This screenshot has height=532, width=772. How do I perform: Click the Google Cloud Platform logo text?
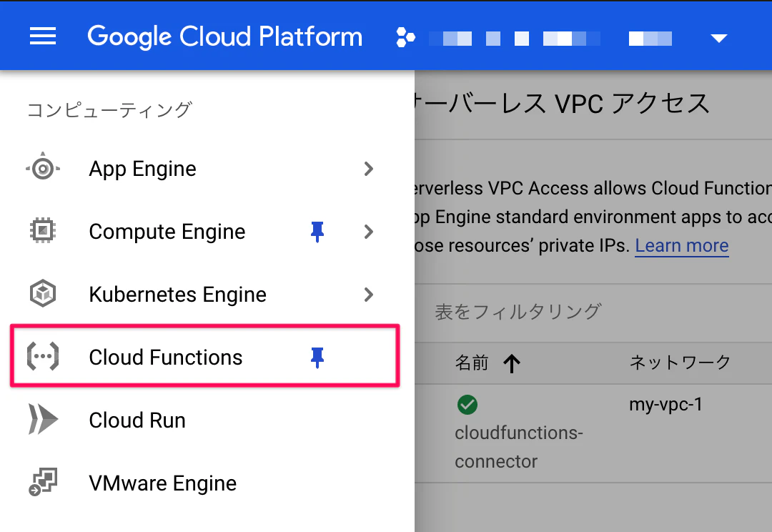tap(225, 36)
